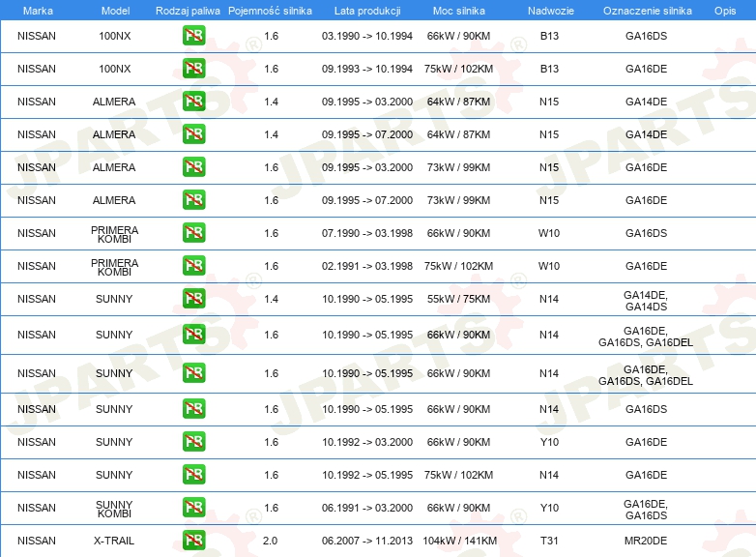Click the Moc silnika column header
This screenshot has height=557, width=756.
click(459, 11)
